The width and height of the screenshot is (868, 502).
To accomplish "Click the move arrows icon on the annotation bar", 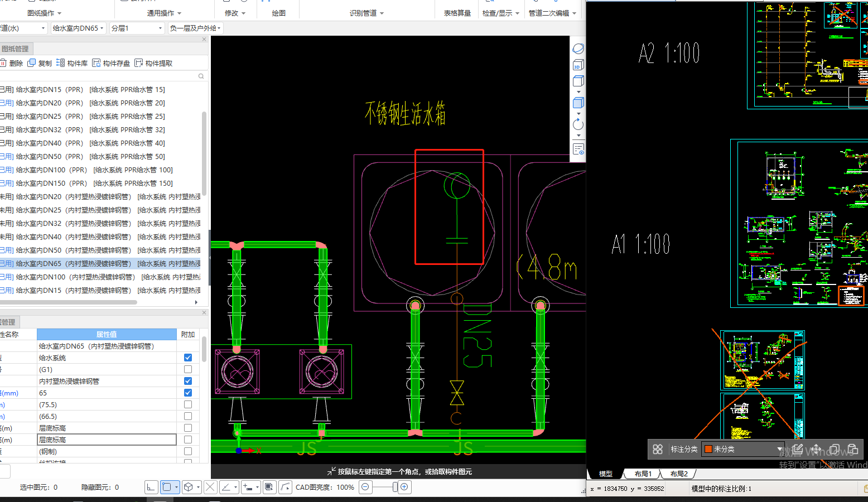I will pyautogui.click(x=816, y=449).
